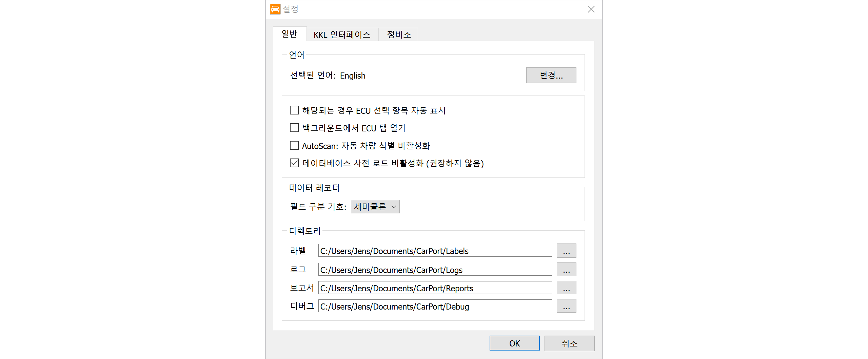Click the orange car icon in the title bar
Image resolution: width=868 pixels, height=359 pixels.
point(275,9)
